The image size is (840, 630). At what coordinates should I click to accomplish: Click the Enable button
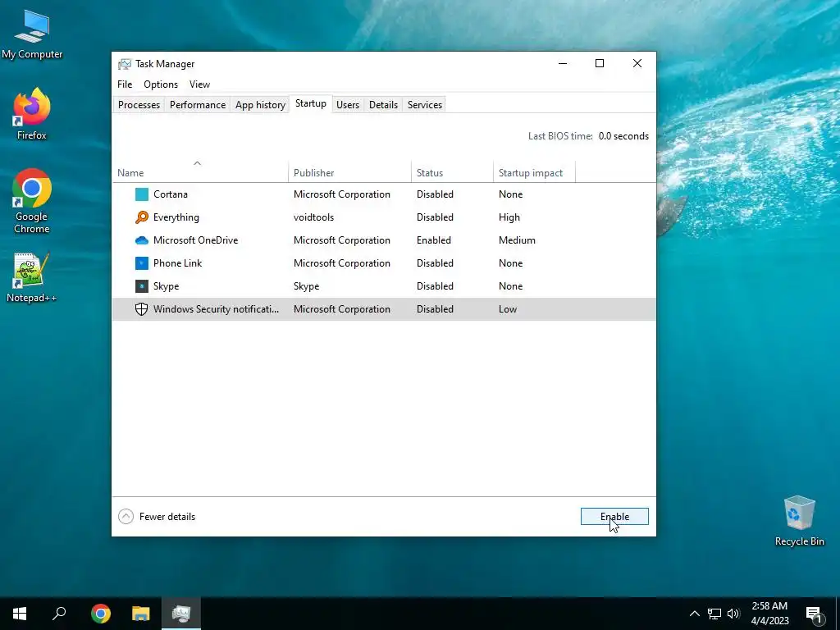[614, 517]
